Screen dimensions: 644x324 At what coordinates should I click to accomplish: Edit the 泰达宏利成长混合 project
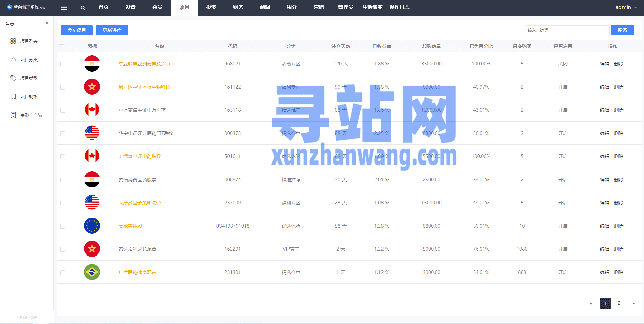[605, 249]
